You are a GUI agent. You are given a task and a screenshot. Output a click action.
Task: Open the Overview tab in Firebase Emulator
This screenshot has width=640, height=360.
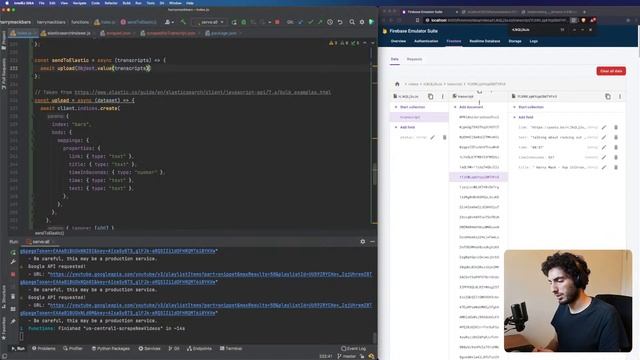[x=398, y=41]
